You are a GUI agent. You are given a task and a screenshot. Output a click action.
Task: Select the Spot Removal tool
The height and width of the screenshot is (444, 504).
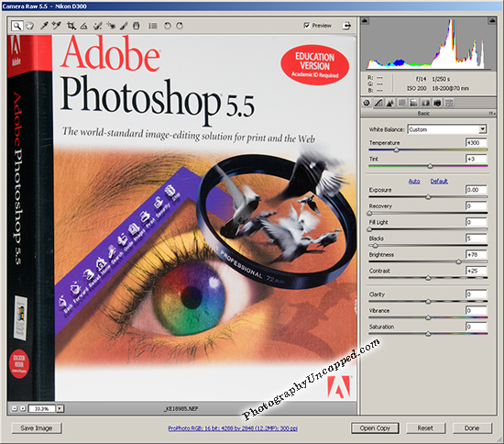click(x=97, y=26)
